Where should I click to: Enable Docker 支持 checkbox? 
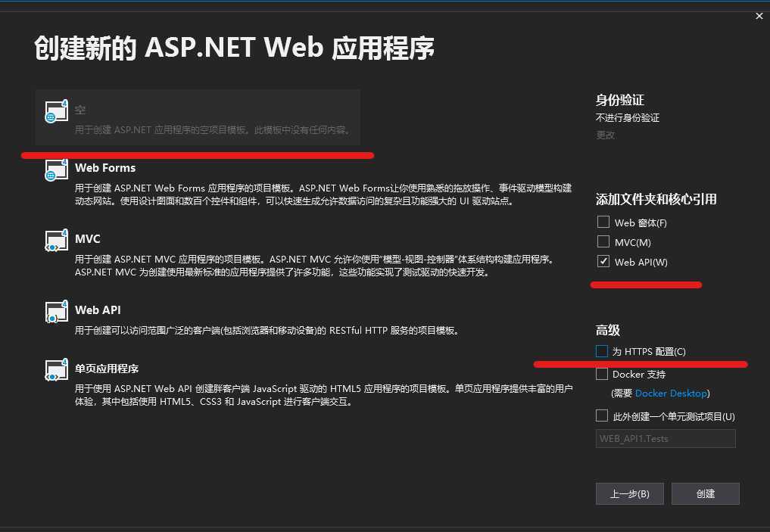pyautogui.click(x=602, y=374)
